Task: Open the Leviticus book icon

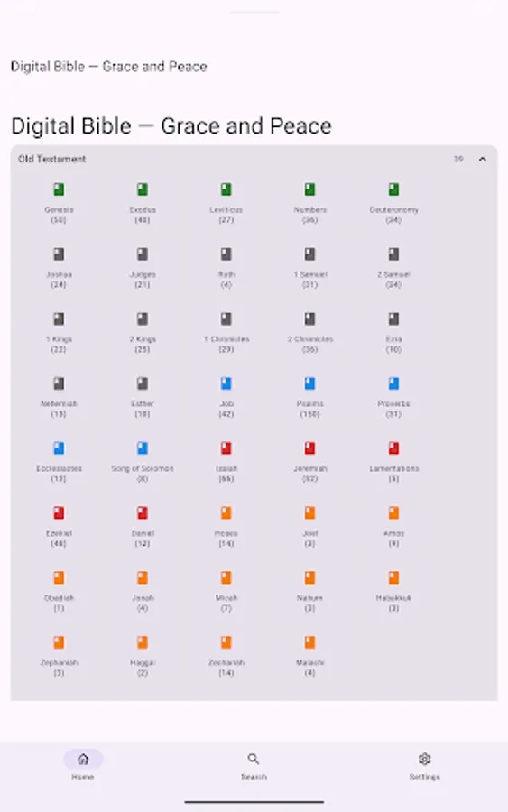Action: click(x=226, y=189)
